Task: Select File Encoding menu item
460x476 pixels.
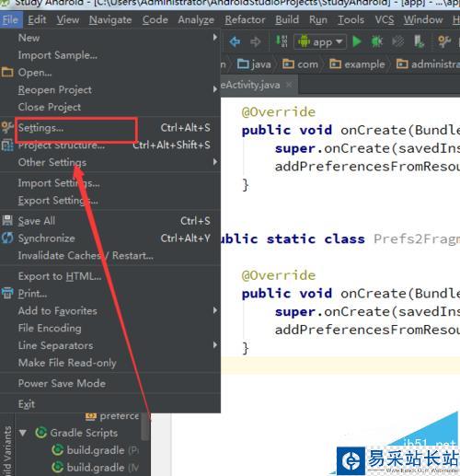Action: (x=110, y=328)
